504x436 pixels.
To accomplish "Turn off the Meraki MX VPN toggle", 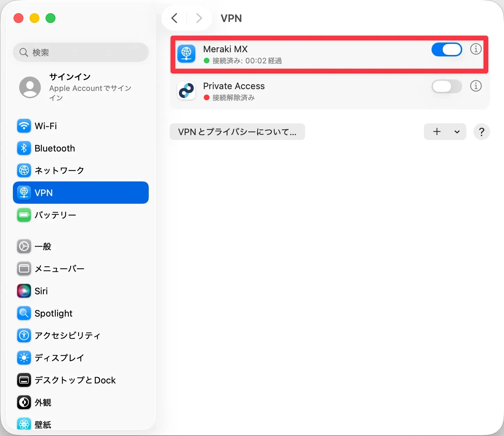I will pos(447,50).
